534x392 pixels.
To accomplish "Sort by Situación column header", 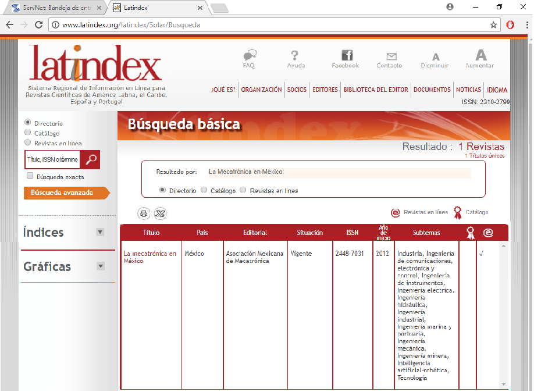I will pyautogui.click(x=309, y=233).
